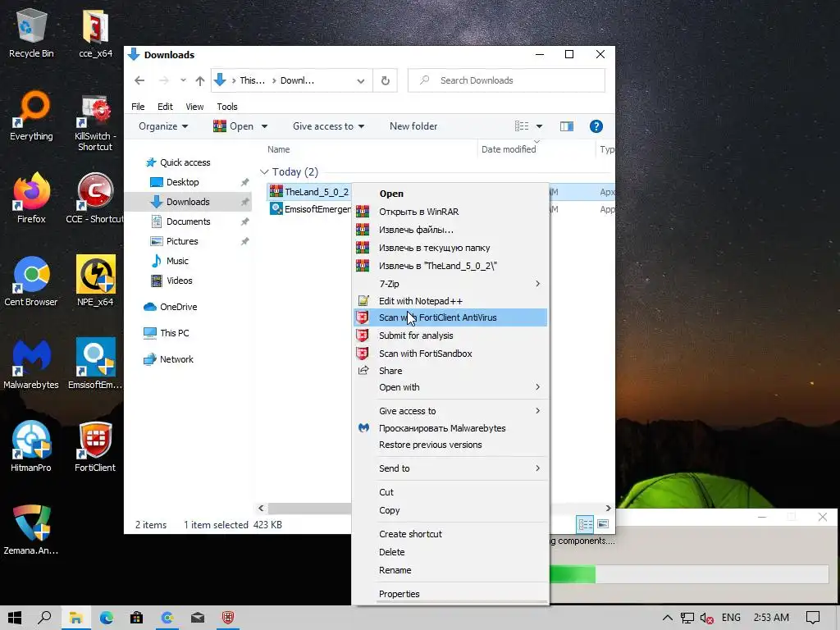Collapse the Today (2) group
This screenshot has width=840, height=630.
(x=264, y=172)
